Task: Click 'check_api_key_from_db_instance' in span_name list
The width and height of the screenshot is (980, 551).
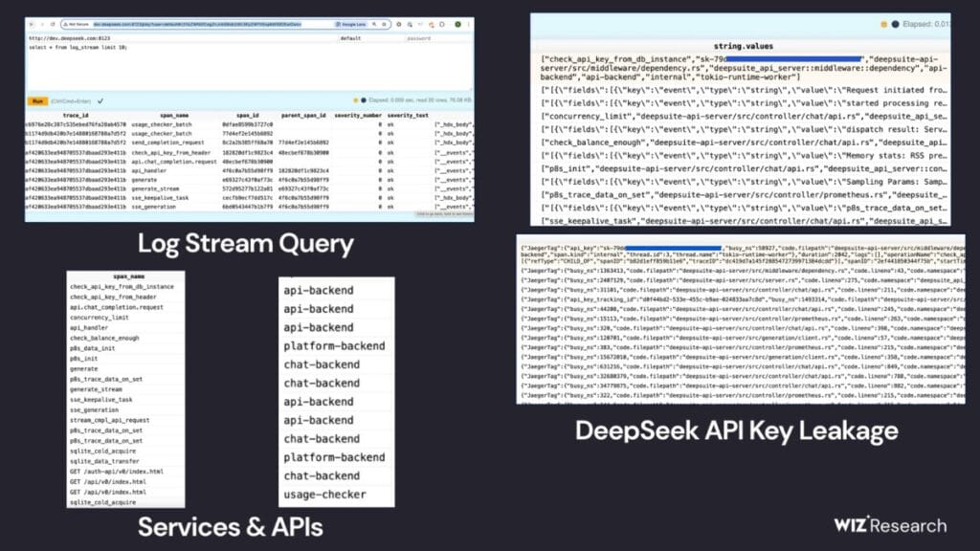Action: (x=122, y=286)
